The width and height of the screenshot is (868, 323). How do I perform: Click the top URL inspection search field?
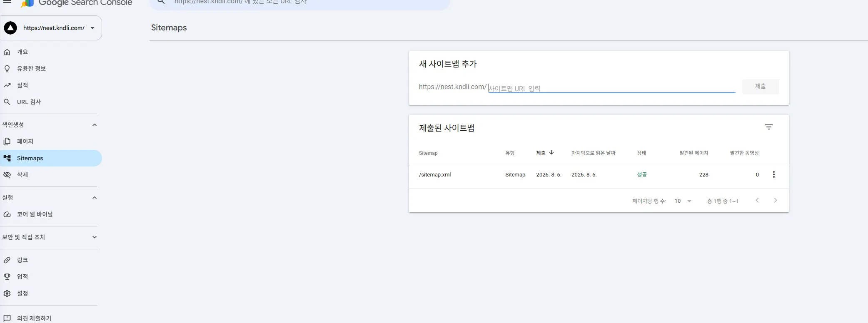(x=300, y=2)
